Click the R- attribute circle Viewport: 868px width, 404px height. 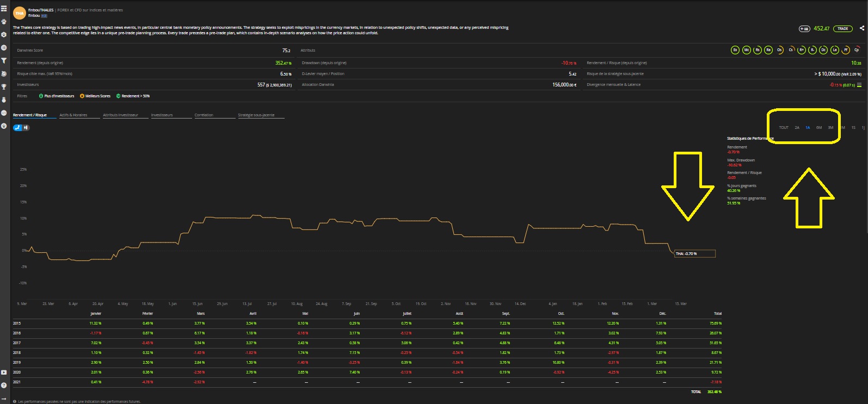pos(812,50)
